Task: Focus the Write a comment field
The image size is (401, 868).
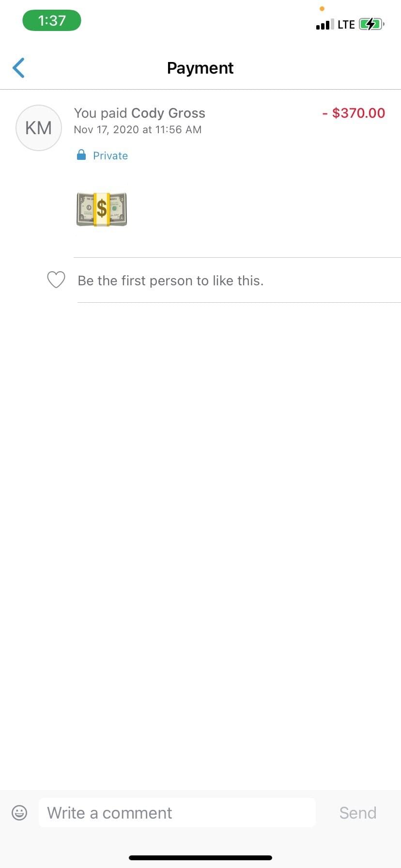Action: pos(177,812)
